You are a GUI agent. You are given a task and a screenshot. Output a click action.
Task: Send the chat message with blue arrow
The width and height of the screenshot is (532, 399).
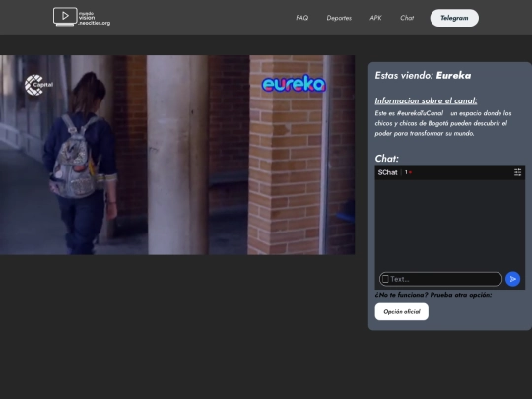point(512,279)
